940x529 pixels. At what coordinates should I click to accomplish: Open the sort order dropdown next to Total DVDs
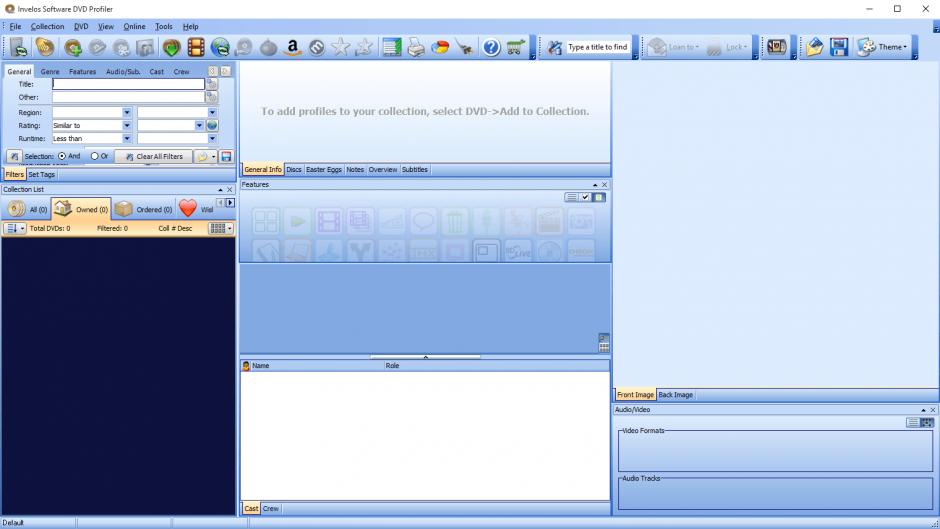tap(15, 229)
